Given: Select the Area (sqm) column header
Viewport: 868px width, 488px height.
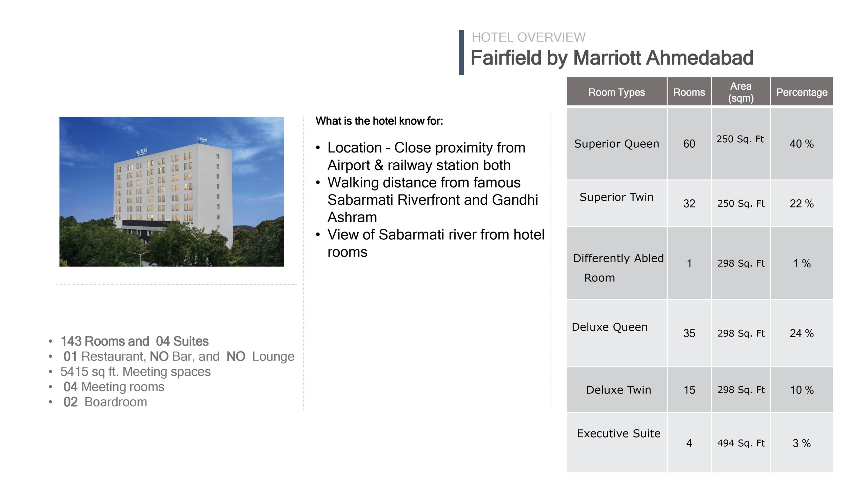Looking at the screenshot, I should tap(741, 92).
